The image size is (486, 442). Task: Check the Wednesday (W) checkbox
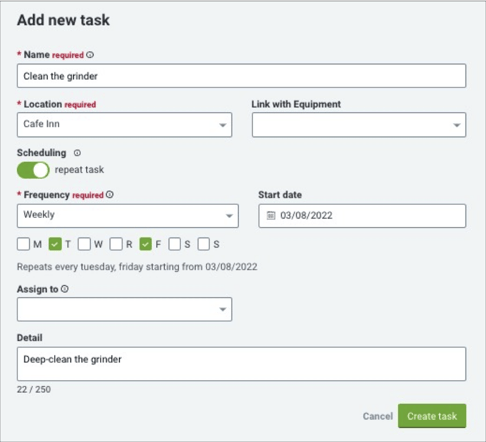[84, 244]
